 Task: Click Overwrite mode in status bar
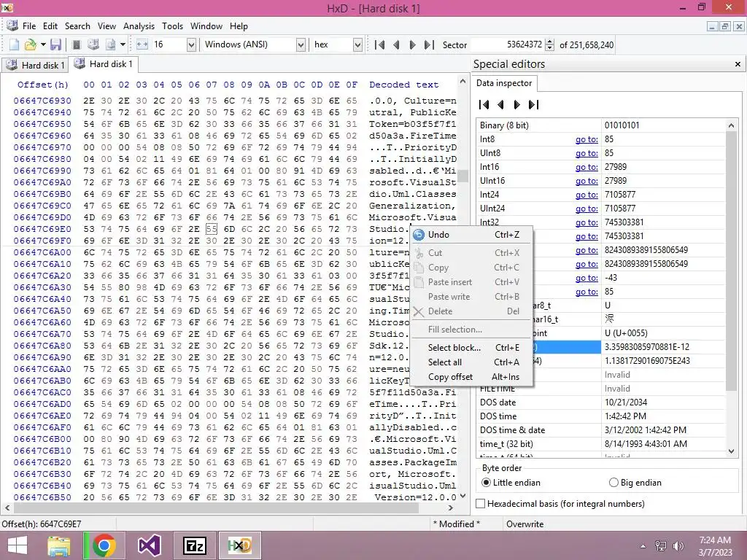pyautogui.click(x=525, y=524)
